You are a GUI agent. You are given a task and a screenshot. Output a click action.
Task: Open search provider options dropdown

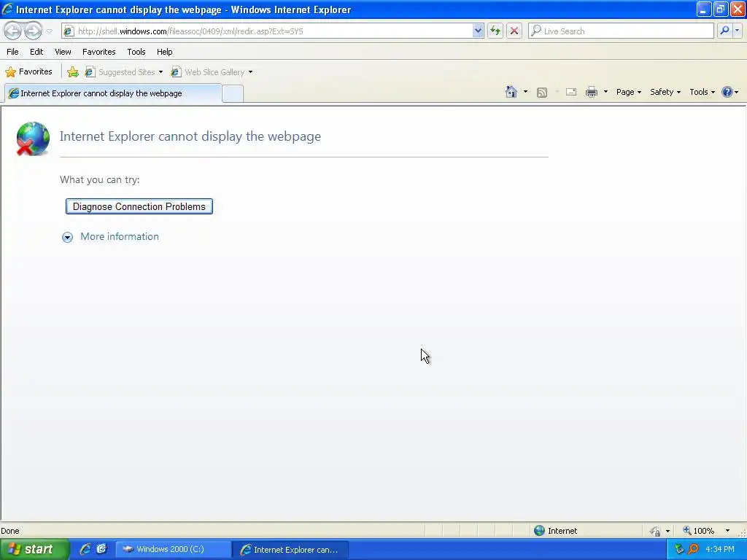(x=737, y=31)
